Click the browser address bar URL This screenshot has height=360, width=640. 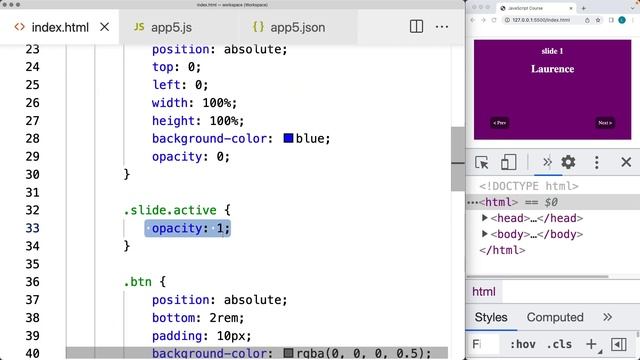click(541, 20)
